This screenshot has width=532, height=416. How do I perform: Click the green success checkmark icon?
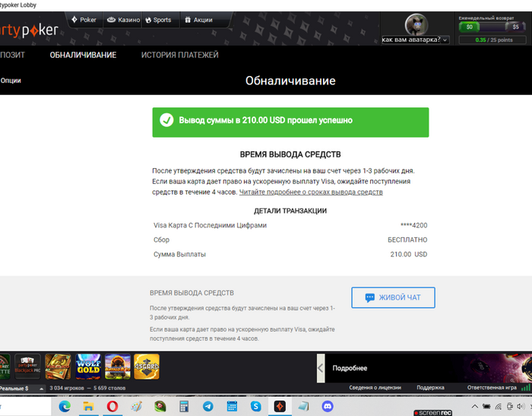166,120
